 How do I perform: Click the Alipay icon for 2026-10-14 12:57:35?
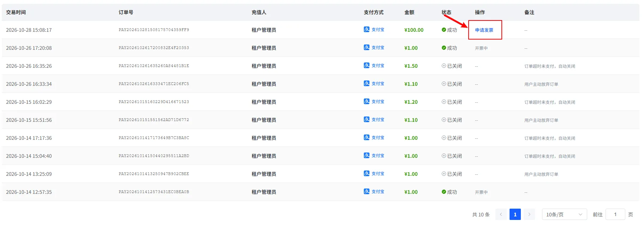click(367, 191)
